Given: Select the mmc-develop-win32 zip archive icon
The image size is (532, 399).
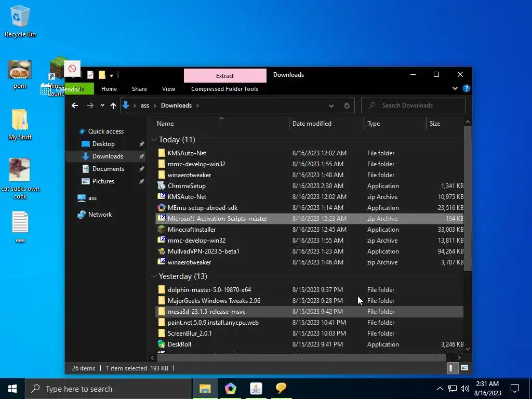Looking at the screenshot, I should coord(162,240).
